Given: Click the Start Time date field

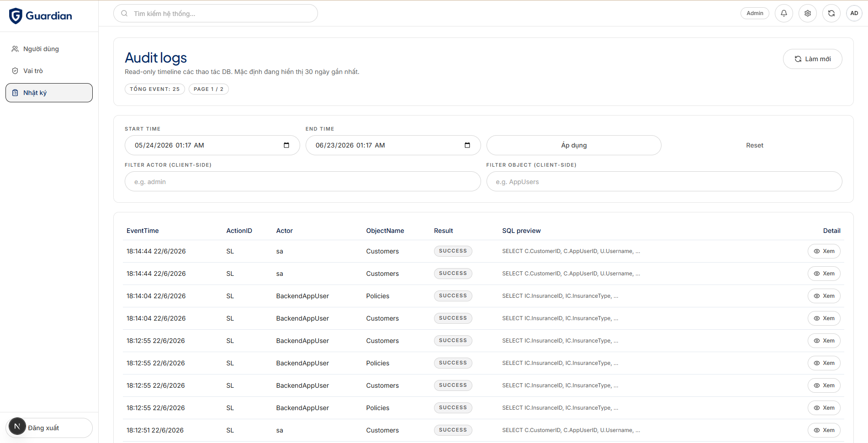Looking at the screenshot, I should [x=212, y=145].
